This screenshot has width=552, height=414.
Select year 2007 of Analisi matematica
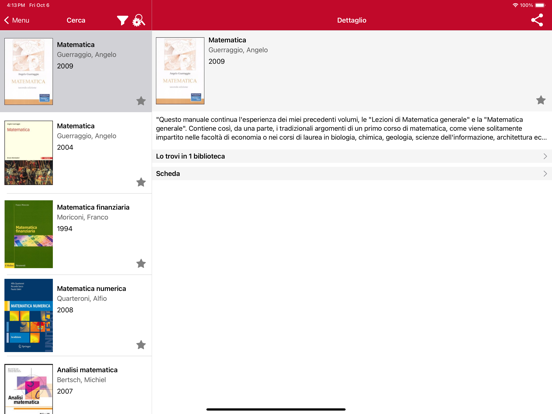coord(65,391)
